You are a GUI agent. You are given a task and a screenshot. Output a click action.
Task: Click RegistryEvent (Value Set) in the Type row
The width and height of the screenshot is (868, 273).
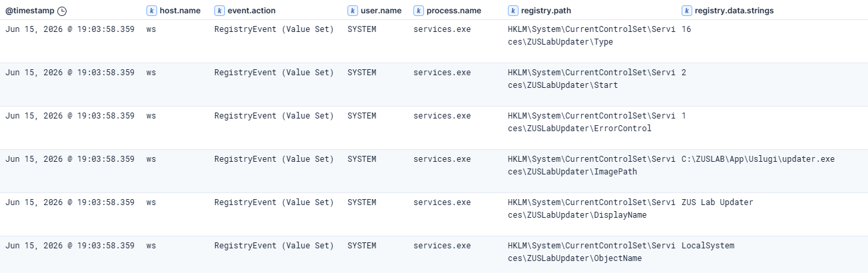[x=274, y=29]
